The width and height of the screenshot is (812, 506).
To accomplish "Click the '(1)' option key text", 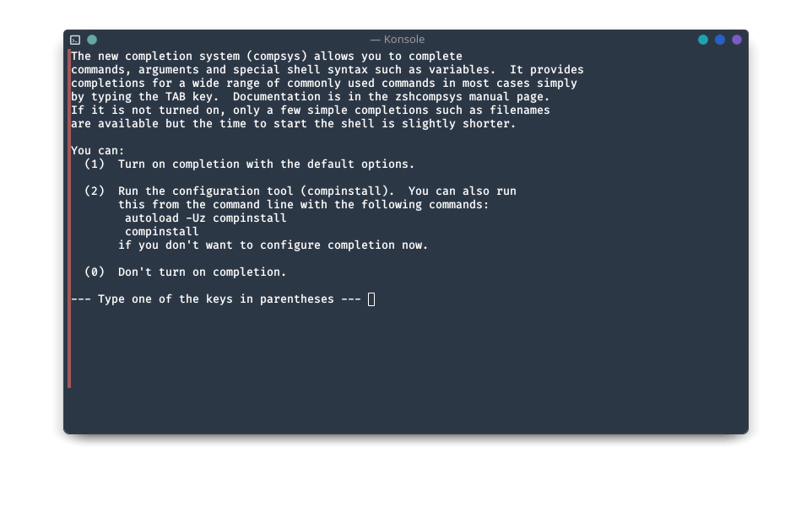I will click(95, 164).
